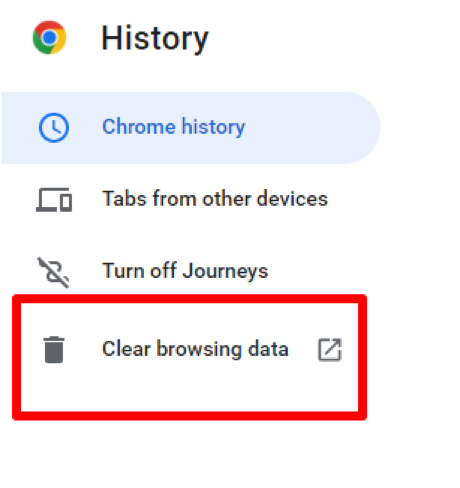
Task: Click the word 'Journeys' in the sidebar
Action: coord(225,271)
